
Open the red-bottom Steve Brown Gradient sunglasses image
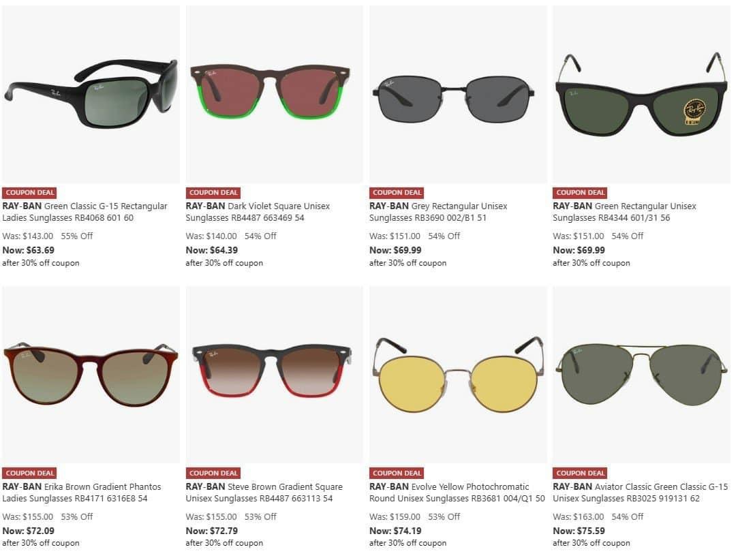tap(274, 375)
